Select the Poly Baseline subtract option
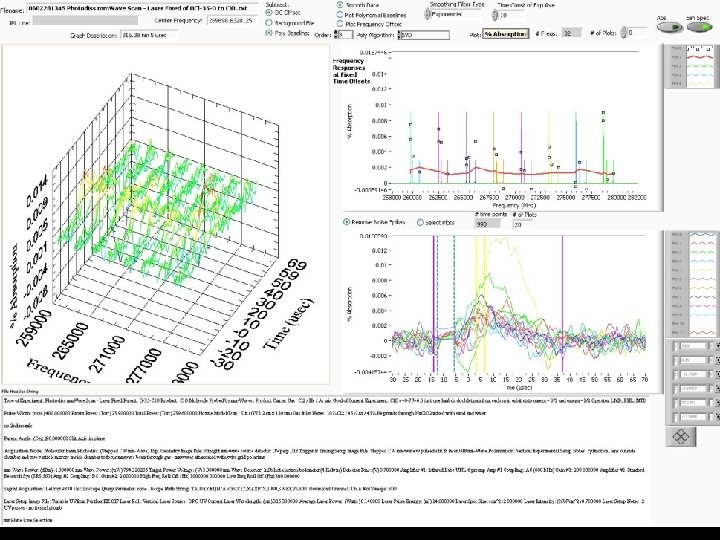Viewport: 720px width, 540px height. click(269, 33)
